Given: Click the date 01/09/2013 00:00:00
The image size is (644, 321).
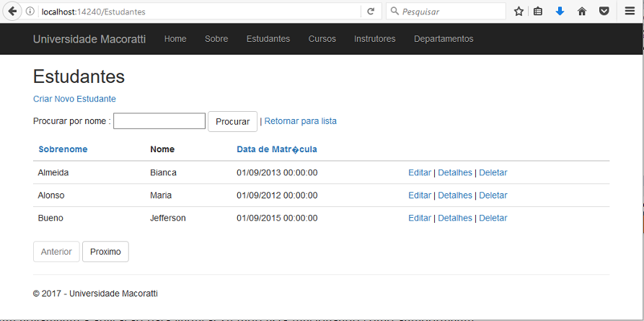Looking at the screenshot, I should (277, 172).
